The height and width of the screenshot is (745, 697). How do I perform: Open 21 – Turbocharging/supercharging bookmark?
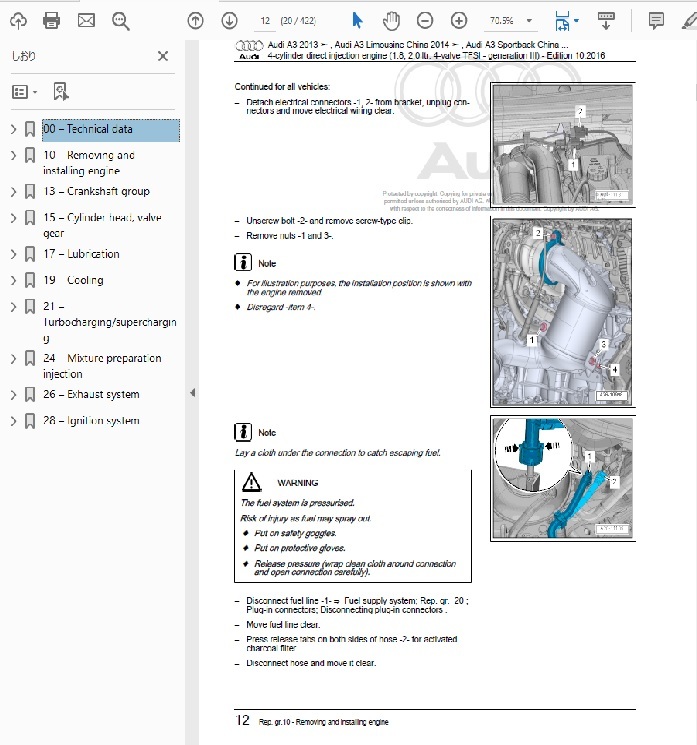(110, 322)
